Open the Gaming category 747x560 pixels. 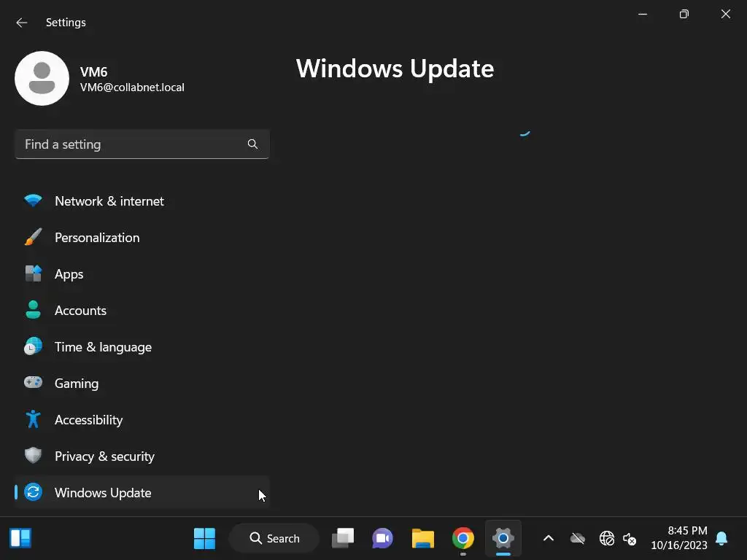coord(142,384)
